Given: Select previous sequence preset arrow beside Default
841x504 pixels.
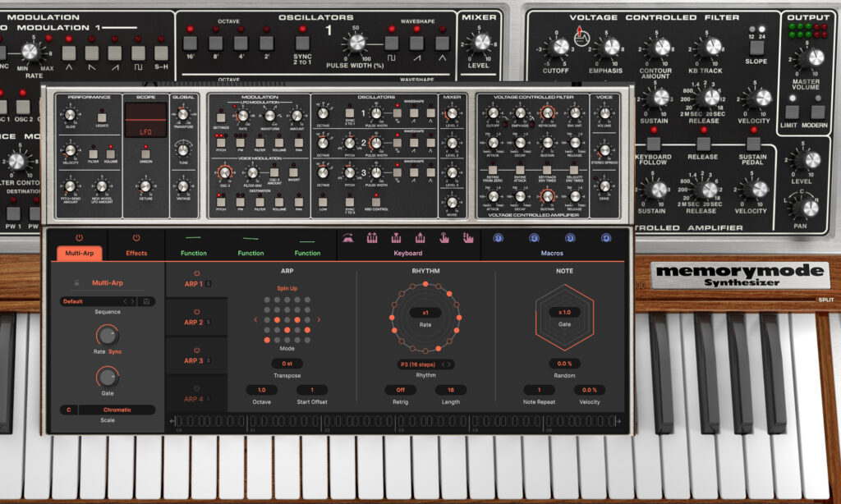Looking at the screenshot, I should [x=125, y=301].
